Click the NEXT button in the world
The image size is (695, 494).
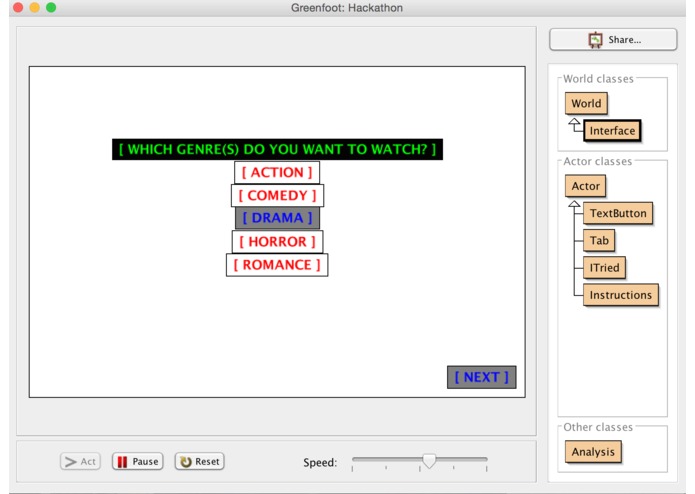[482, 377]
